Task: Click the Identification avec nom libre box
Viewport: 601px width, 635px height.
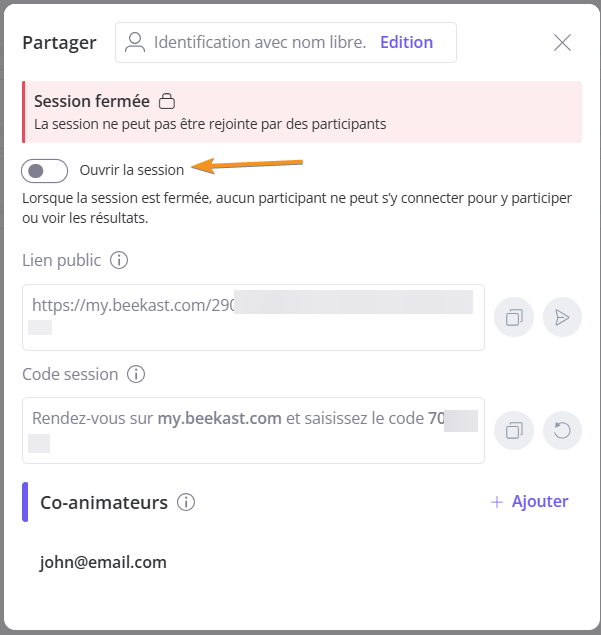Action: (286, 43)
